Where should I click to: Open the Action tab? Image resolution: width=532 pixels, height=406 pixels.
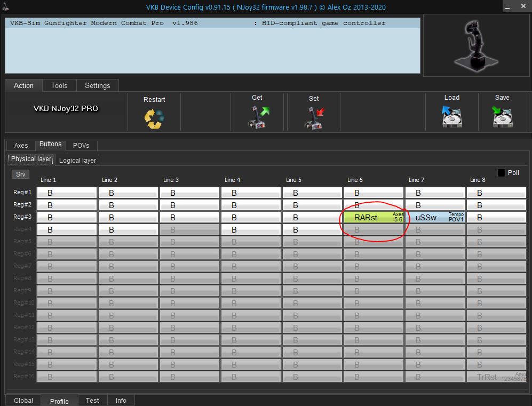point(24,85)
